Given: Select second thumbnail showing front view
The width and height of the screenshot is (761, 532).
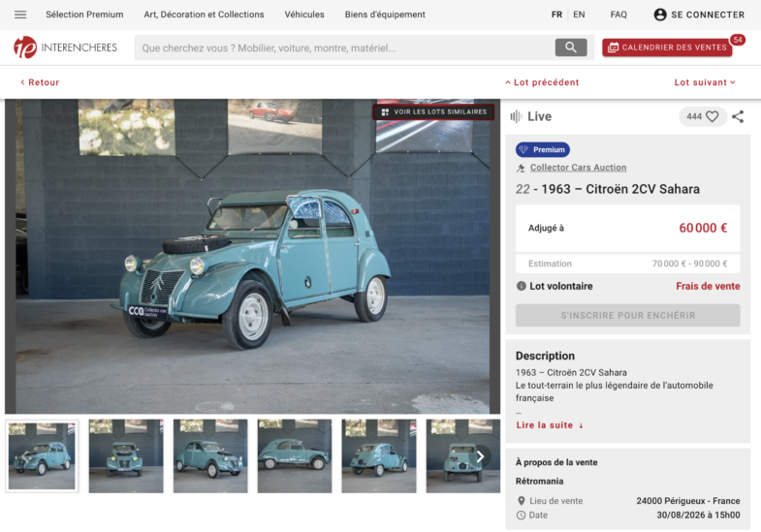Looking at the screenshot, I should pyautogui.click(x=126, y=456).
